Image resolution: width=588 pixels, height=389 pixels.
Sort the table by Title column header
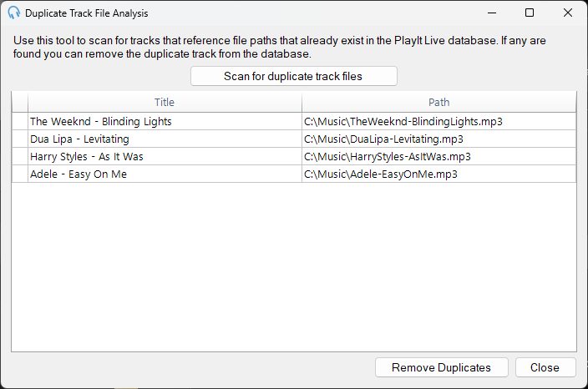[x=165, y=103]
